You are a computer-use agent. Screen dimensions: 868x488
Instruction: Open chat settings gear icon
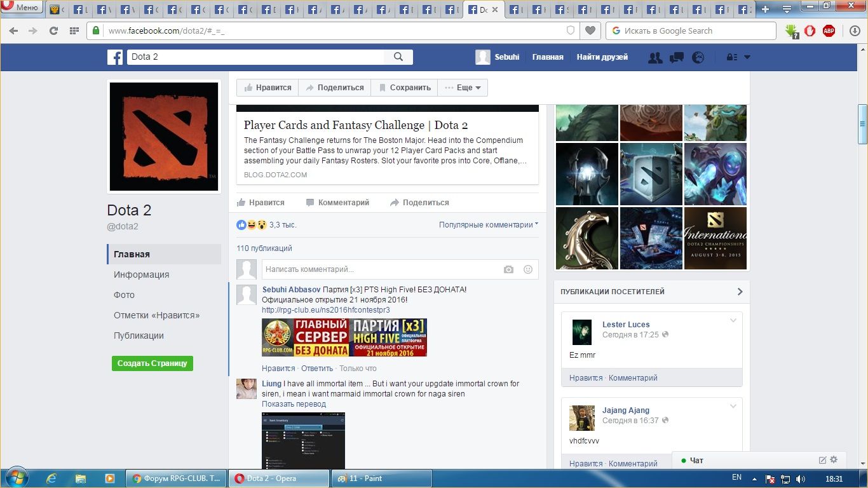coord(834,460)
